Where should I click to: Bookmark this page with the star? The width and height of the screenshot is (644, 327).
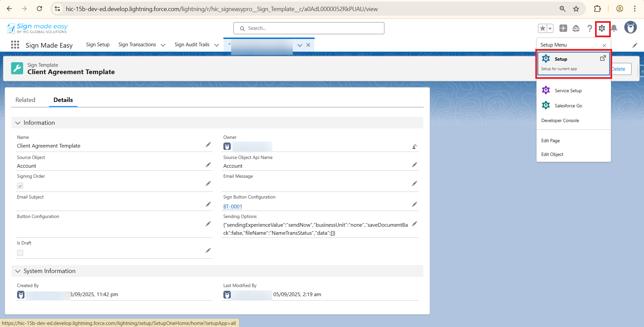(x=576, y=9)
